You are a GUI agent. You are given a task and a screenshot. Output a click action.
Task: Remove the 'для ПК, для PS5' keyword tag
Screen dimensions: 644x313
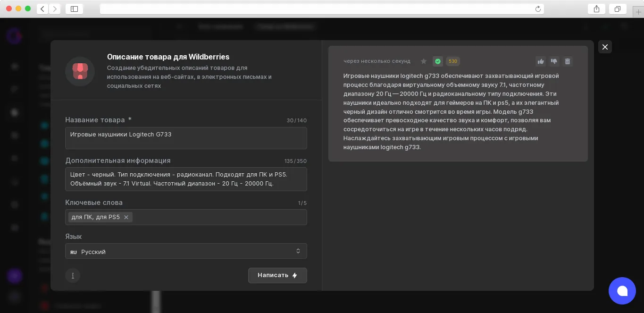click(x=126, y=217)
